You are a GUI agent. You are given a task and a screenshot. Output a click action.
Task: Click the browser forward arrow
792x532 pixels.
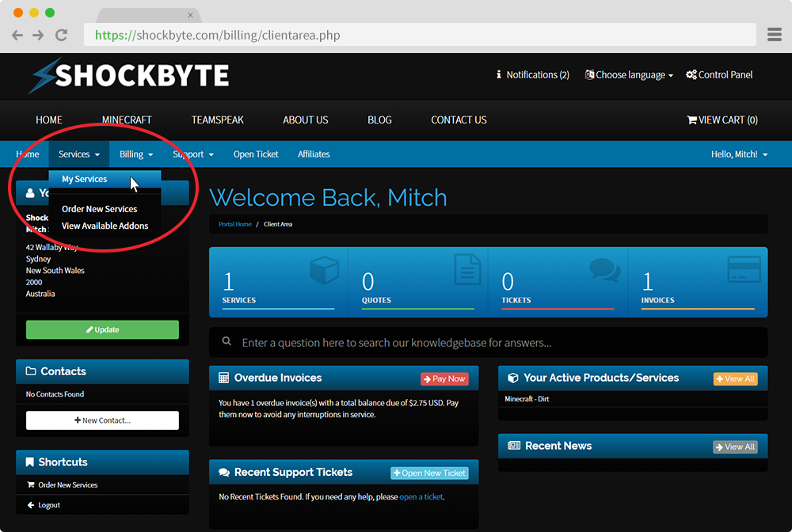[x=38, y=35]
